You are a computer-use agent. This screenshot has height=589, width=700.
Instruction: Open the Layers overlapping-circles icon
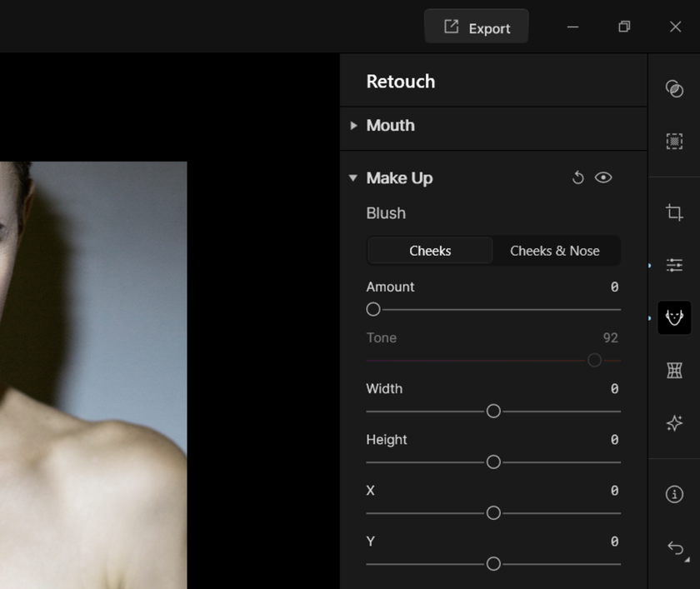pos(674,89)
